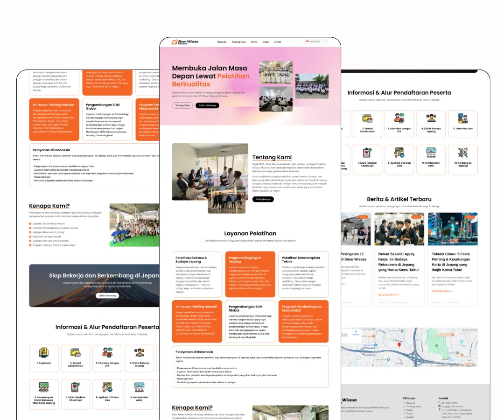
Task: Click the 5. Interview User icon
Action: [462, 119]
